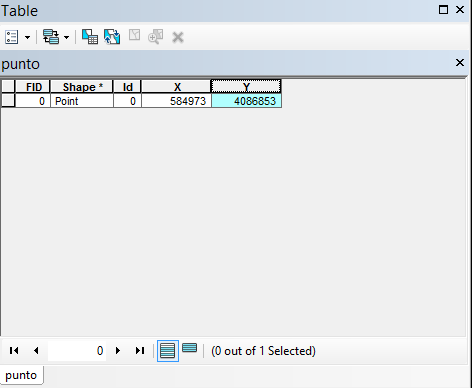Click the Point shape cell
Image resolution: width=472 pixels, height=388 pixels.
(82, 101)
